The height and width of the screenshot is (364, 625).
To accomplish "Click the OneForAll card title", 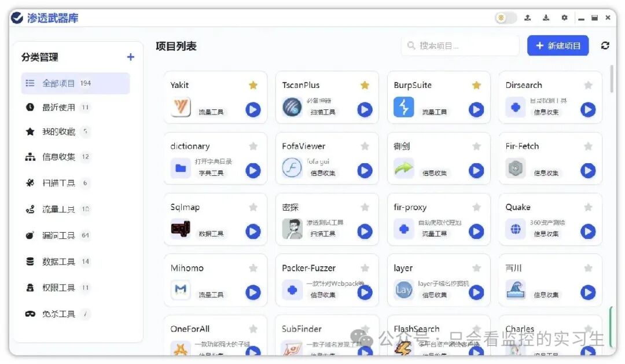I will [190, 329].
